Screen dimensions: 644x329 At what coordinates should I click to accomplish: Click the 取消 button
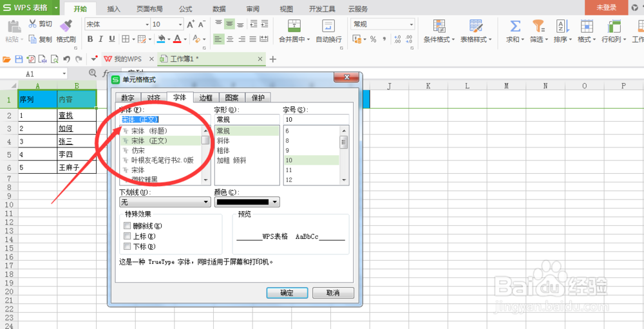coord(333,293)
